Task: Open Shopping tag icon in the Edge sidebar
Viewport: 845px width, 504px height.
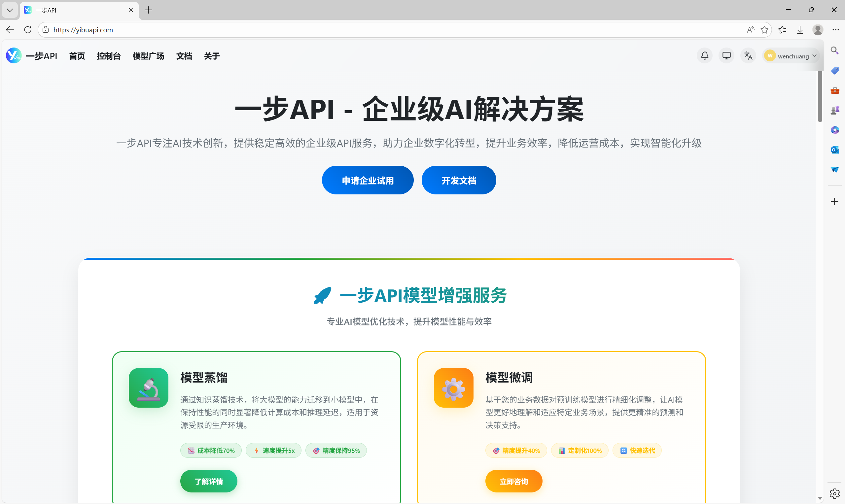Action: click(835, 70)
